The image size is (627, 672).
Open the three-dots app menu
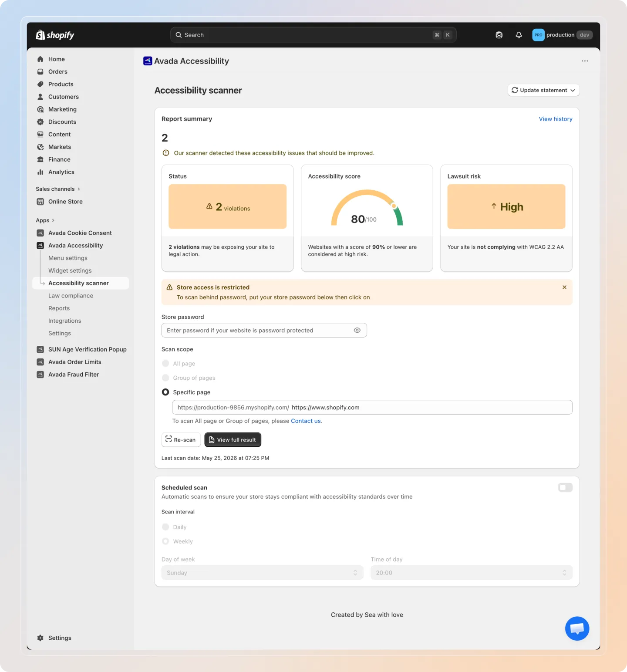(x=585, y=61)
